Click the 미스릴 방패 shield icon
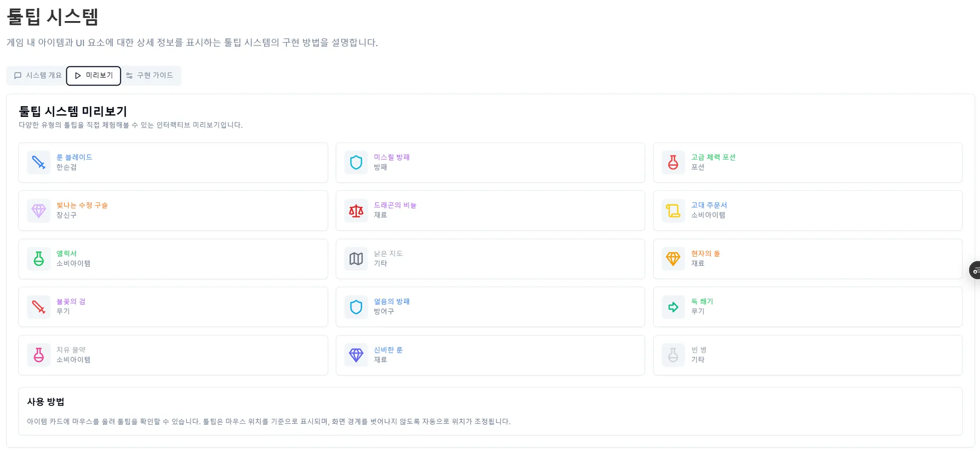Image resolution: width=980 pixels, height=452 pixels. coord(356,162)
